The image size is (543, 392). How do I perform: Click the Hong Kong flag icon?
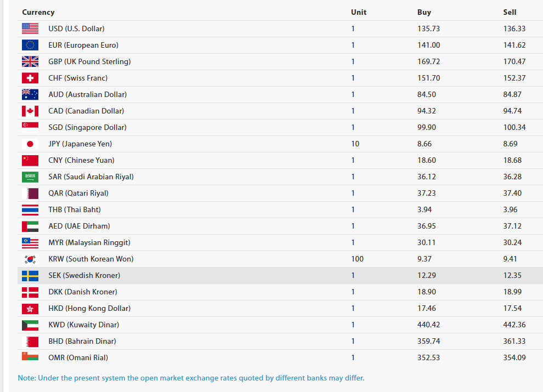click(x=30, y=308)
